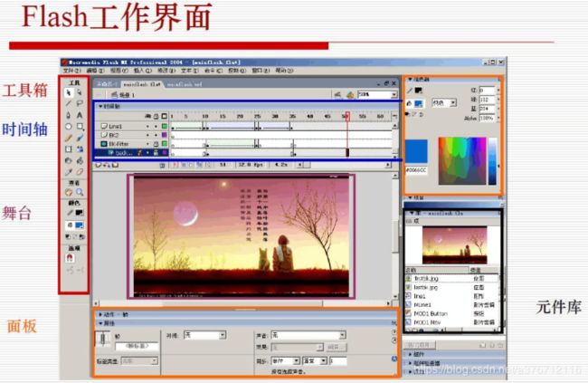This screenshot has height=383, width=588.
Task: Collapse the library panel title arrow
Action: pos(412,213)
